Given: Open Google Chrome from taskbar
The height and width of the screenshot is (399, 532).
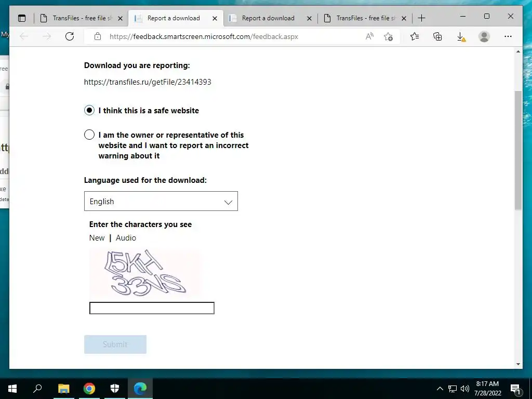Looking at the screenshot, I should 89,389.
